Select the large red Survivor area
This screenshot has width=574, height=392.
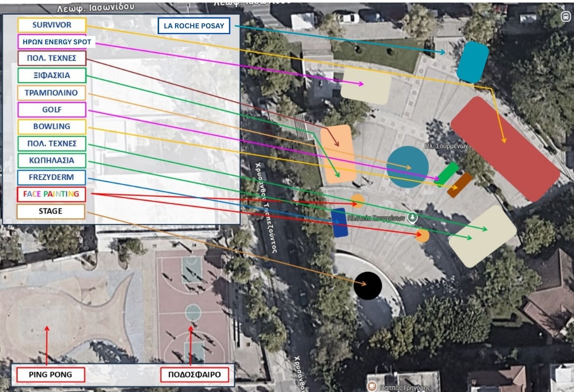[x=505, y=149]
